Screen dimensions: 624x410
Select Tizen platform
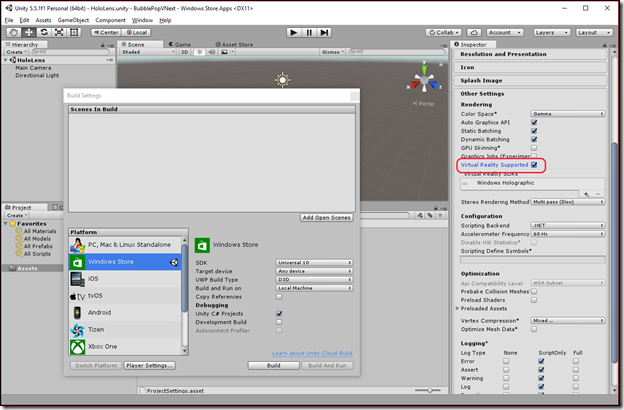[125, 329]
